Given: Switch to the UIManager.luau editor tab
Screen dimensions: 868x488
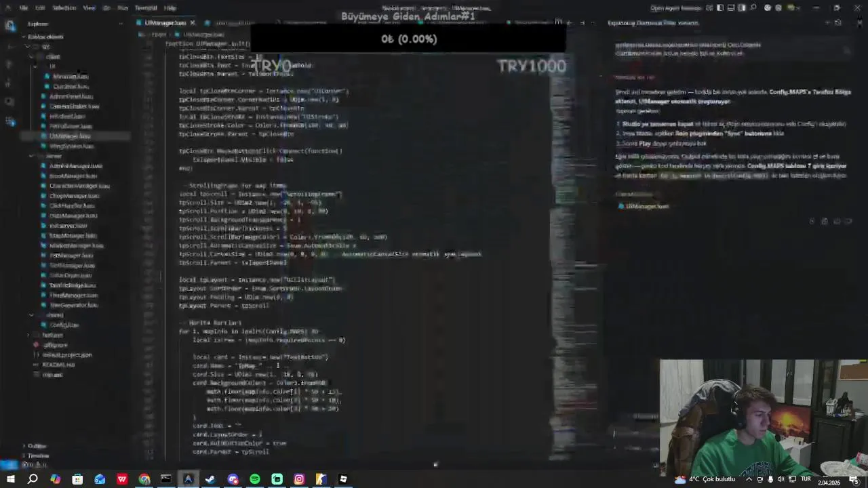Looking at the screenshot, I should point(165,23).
